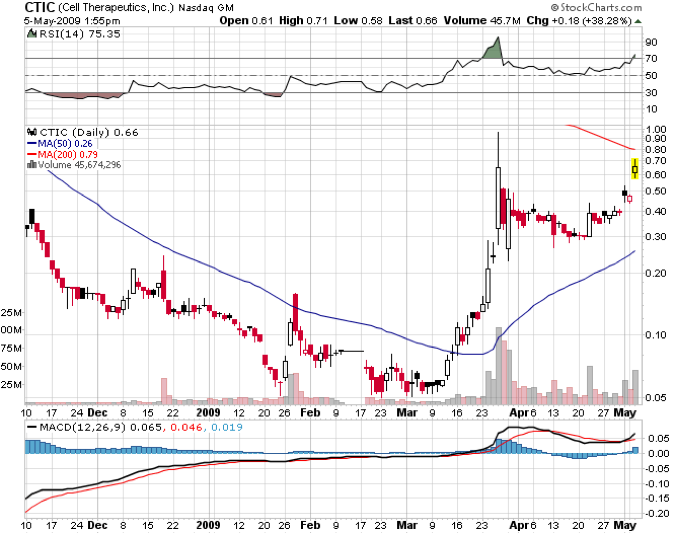Click the MA(50) 0.26 legend text
The width and height of the screenshot is (675, 533).
pos(65,144)
